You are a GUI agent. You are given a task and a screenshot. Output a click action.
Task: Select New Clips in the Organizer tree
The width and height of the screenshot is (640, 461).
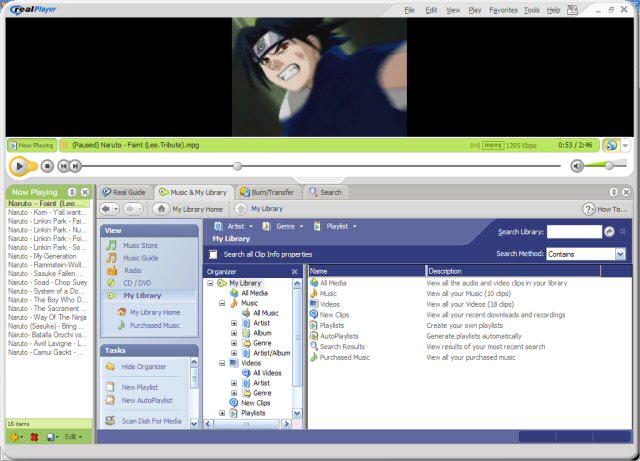[256, 403]
